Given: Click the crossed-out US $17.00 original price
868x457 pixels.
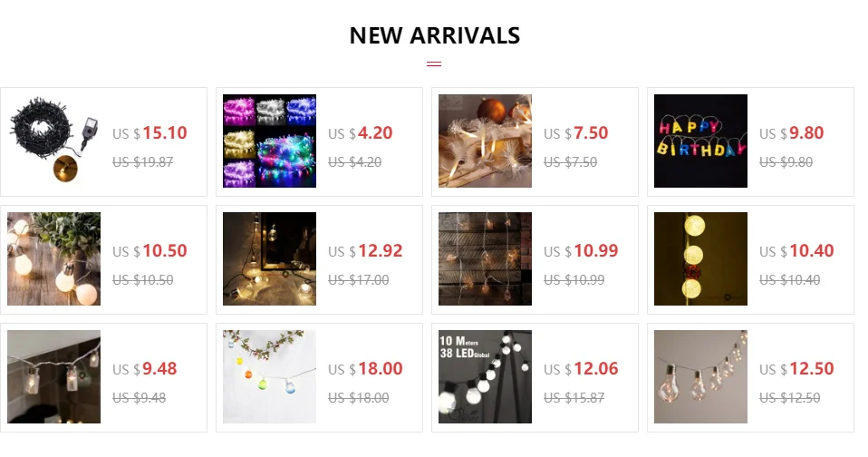Looking at the screenshot, I should coord(359,280).
